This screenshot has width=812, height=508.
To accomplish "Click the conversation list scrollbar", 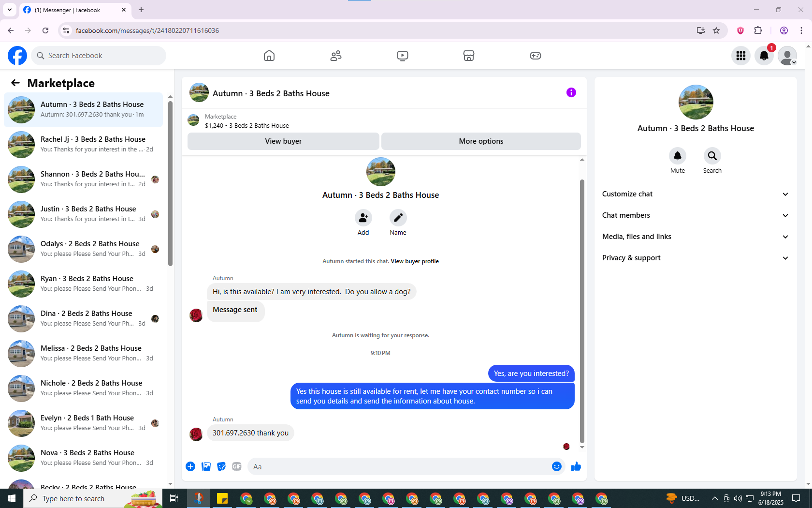I will pyautogui.click(x=170, y=183).
